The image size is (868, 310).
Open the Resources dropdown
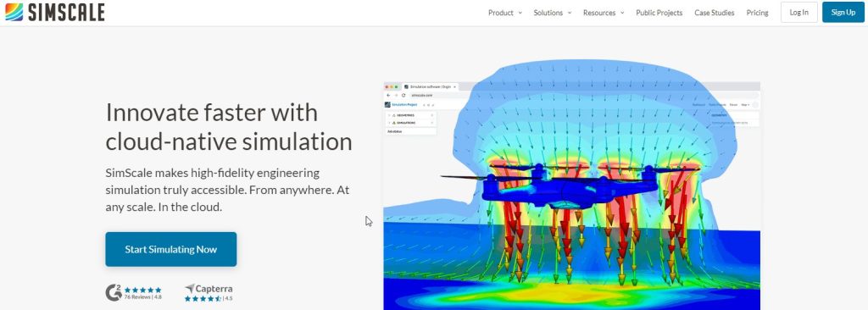tap(604, 13)
